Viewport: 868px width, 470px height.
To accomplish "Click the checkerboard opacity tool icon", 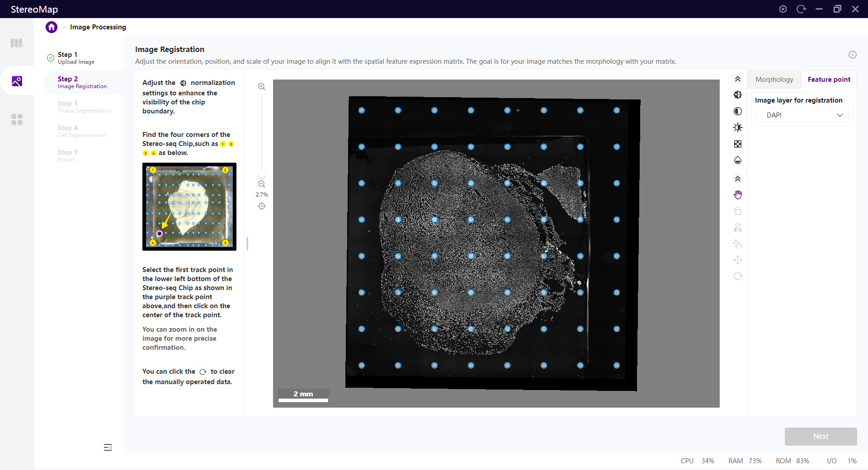I will click(x=738, y=144).
